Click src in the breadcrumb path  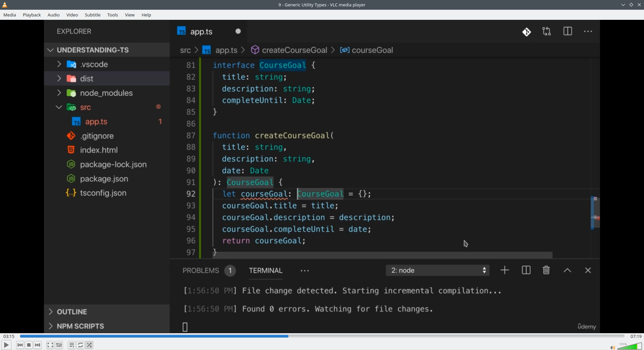[x=185, y=50]
